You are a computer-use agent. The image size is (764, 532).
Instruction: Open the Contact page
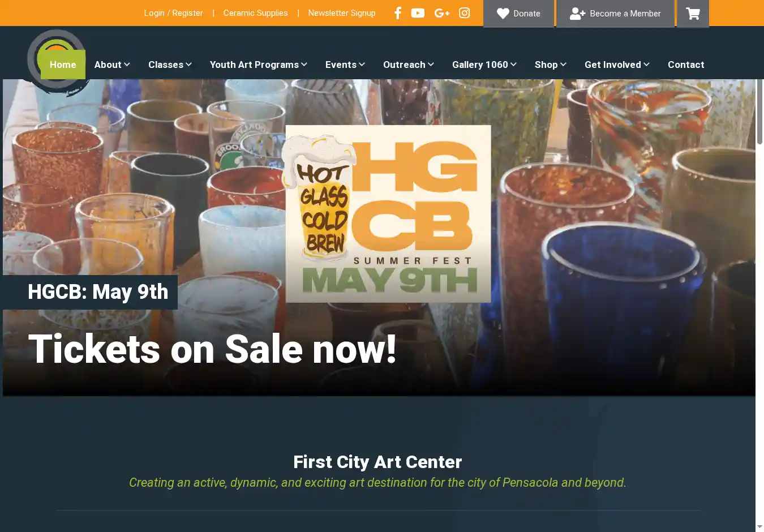tap(686, 65)
